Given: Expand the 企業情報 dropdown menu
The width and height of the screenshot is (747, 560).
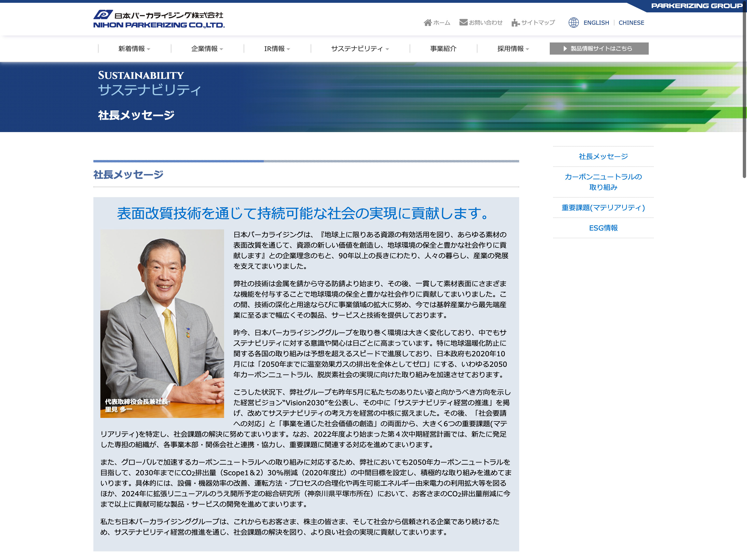Looking at the screenshot, I should [x=207, y=49].
